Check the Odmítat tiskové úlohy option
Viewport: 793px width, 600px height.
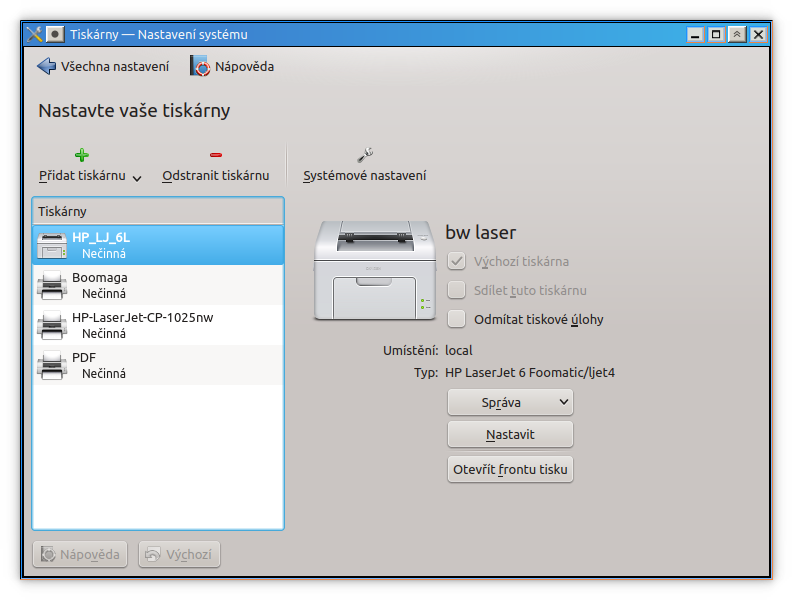tap(457, 320)
